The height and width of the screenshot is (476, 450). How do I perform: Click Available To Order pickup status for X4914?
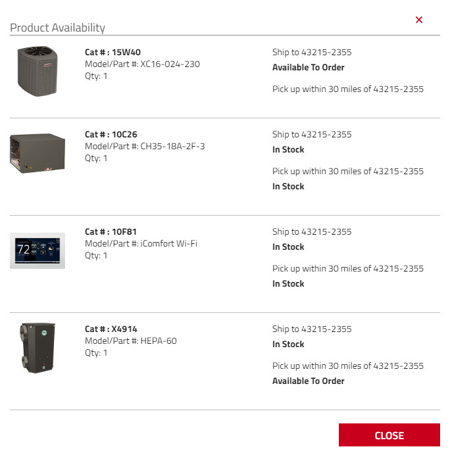click(x=308, y=381)
